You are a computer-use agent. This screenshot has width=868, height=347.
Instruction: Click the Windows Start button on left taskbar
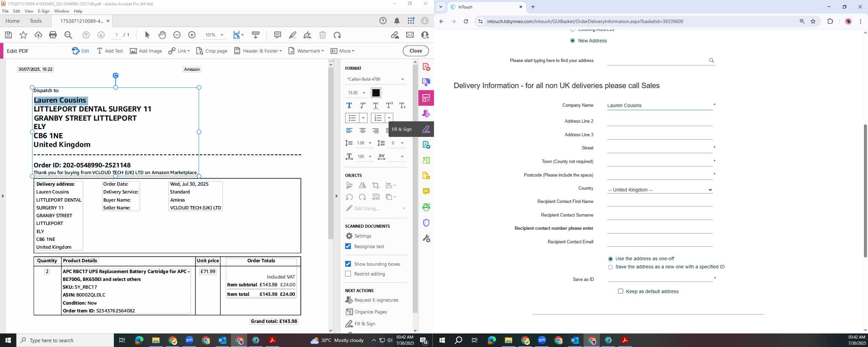(8, 340)
